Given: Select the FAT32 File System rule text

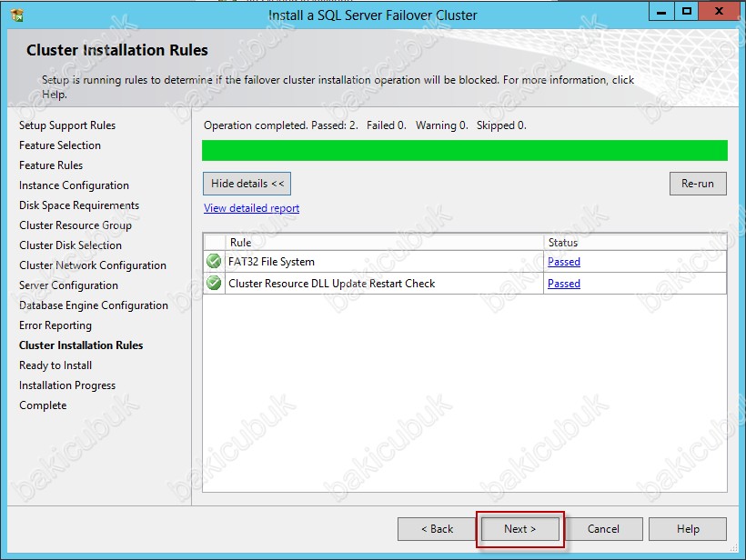Looking at the screenshot, I should point(271,262).
